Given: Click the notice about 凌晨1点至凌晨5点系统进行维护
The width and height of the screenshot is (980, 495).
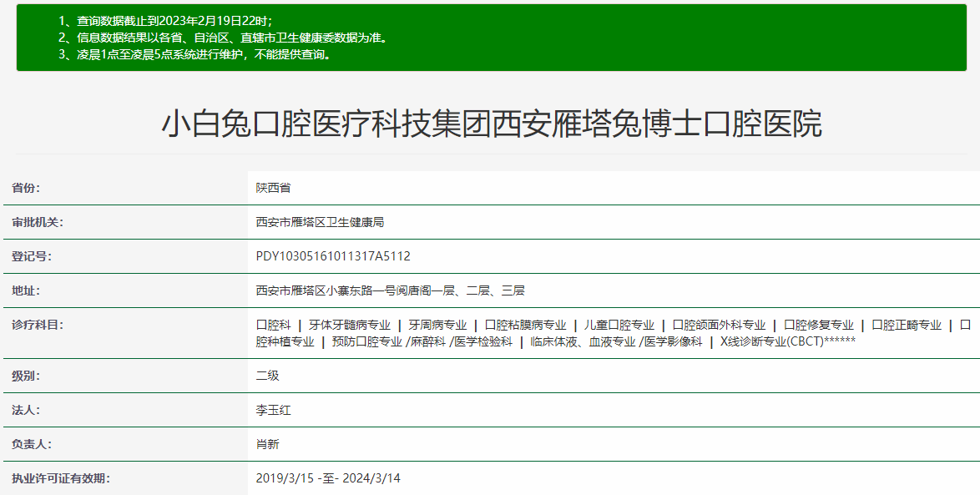Looking at the screenshot, I should click(194, 54).
